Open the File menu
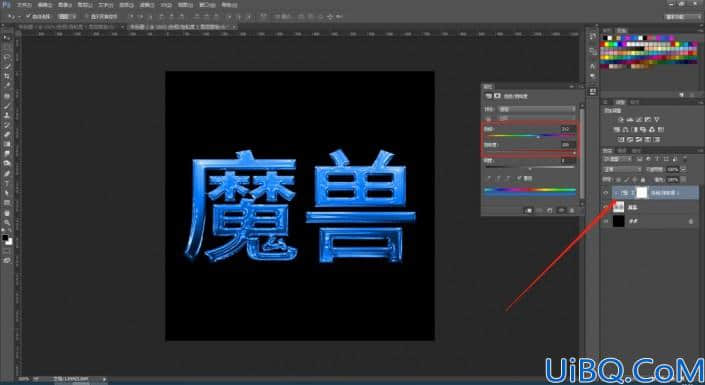 click(24, 5)
